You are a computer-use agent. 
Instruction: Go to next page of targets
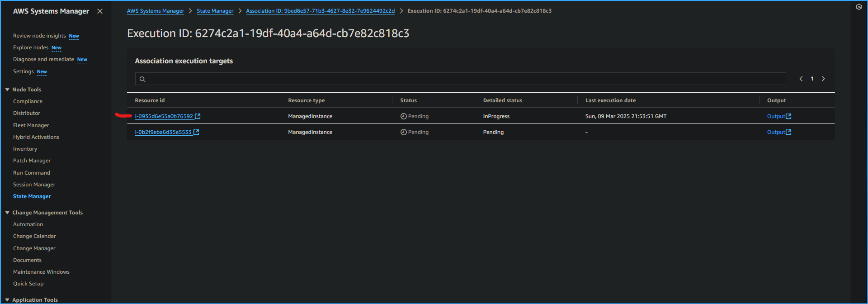point(823,79)
